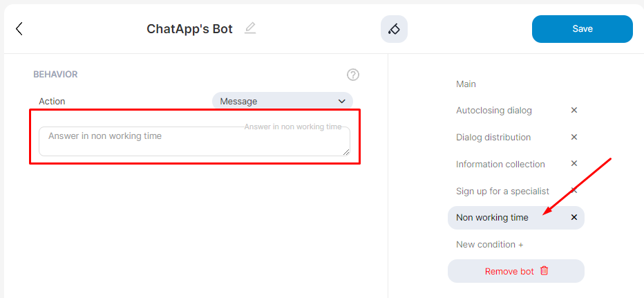Remove the Non working time condition with X

coord(574,217)
